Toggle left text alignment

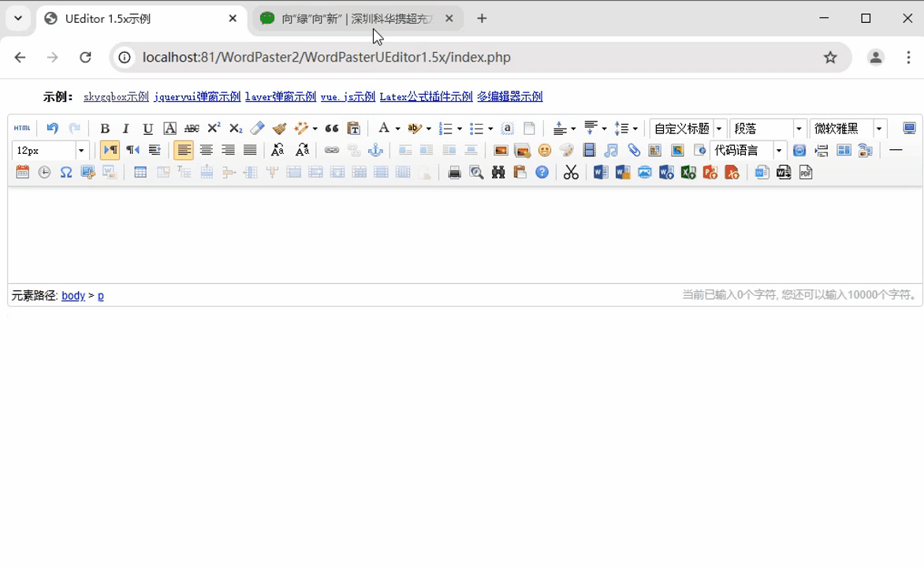(184, 151)
